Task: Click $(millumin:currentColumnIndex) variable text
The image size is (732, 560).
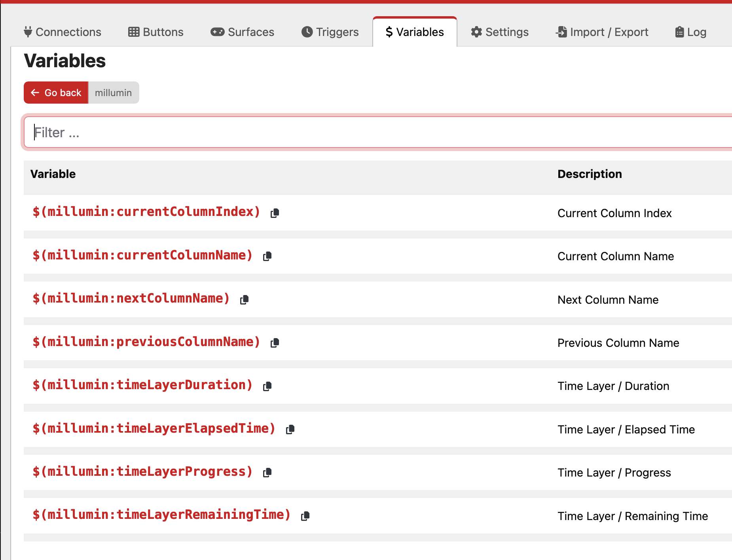Action: coord(146,212)
